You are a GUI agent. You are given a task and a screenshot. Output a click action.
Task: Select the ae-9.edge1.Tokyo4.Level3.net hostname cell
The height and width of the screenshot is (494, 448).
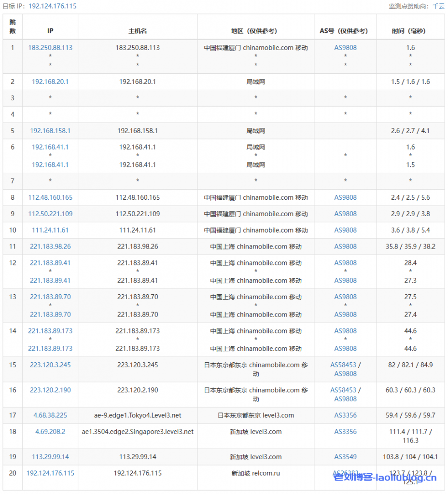tap(138, 415)
